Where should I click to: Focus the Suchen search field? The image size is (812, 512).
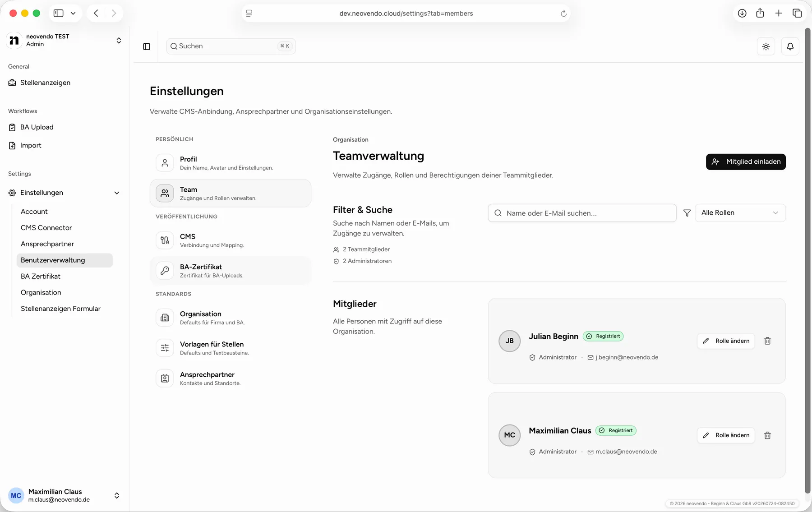tap(231, 46)
